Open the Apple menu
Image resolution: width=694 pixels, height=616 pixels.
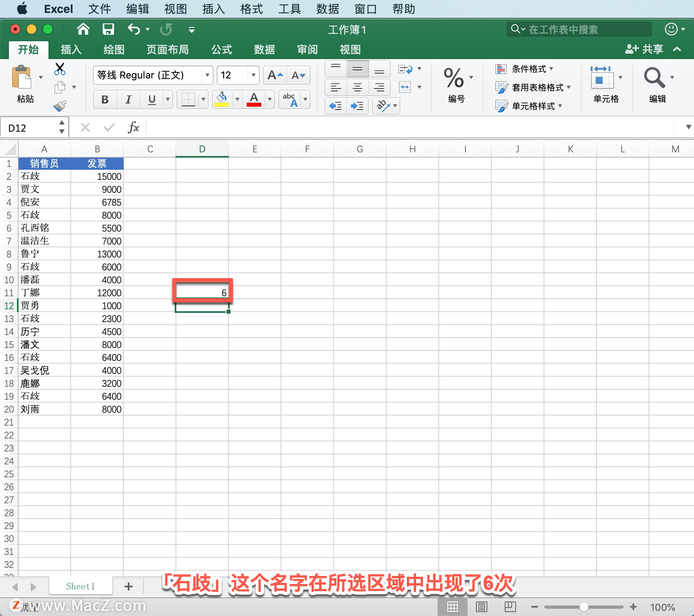[x=22, y=8]
